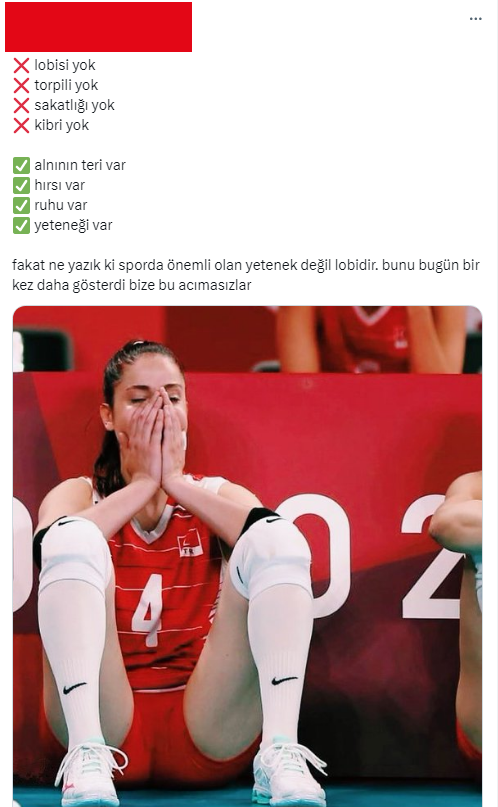The width and height of the screenshot is (498, 807).
Task: Click the "torpili yok" text line
Action: coord(66,85)
